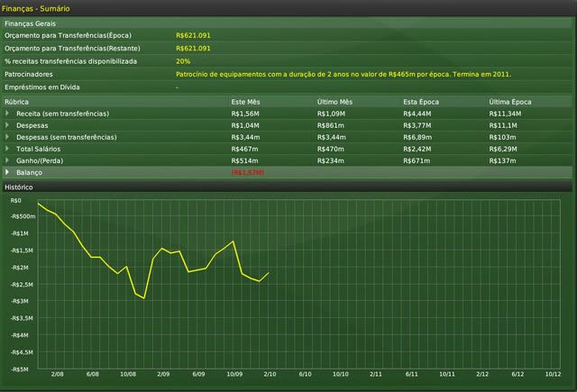Click the Última Época column header

[510, 102]
